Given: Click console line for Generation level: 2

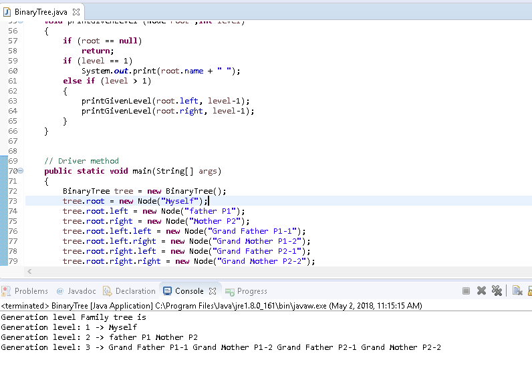Looking at the screenshot, I should tap(99, 337).
